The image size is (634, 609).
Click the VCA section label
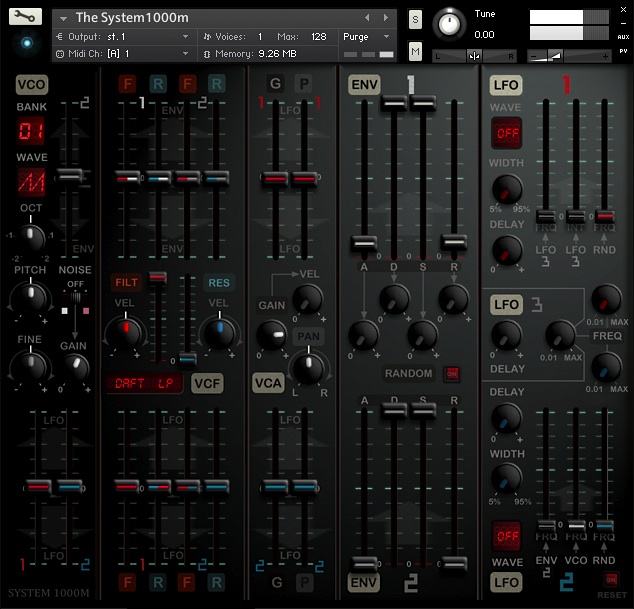click(268, 383)
